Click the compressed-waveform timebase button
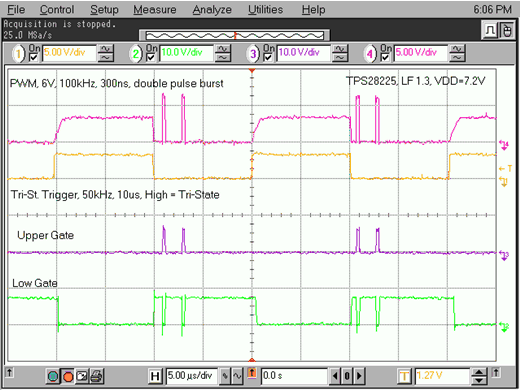This screenshot has height=391, width=521. click(225, 376)
